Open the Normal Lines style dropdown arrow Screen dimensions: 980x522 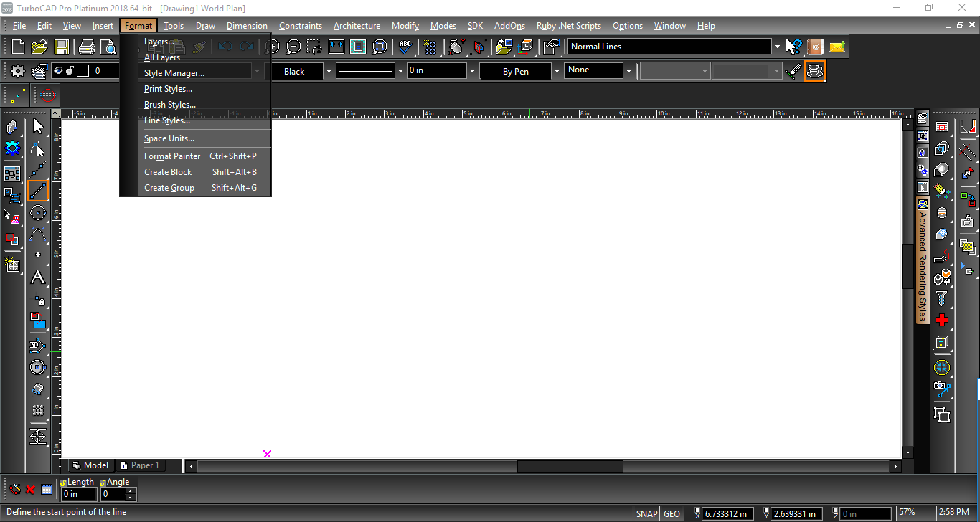click(x=777, y=47)
